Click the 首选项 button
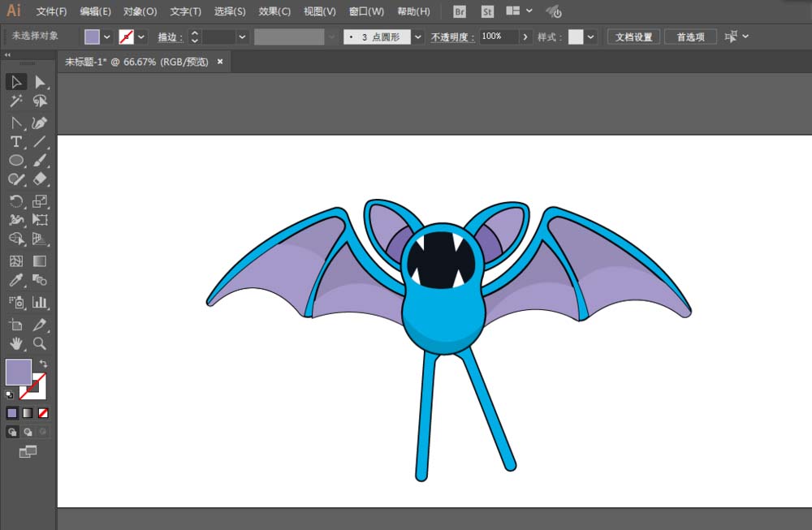 click(690, 37)
